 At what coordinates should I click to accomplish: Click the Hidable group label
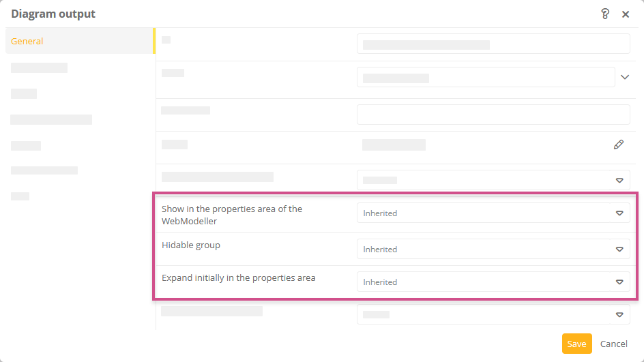tap(191, 245)
